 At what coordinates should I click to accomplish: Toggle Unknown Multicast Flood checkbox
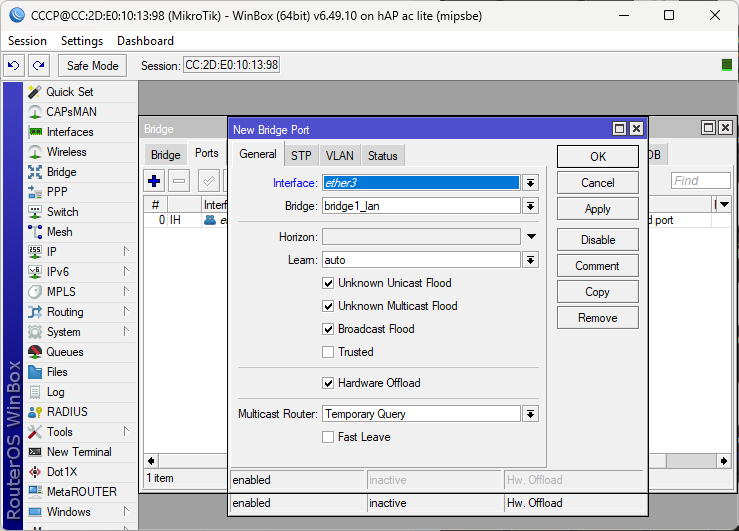click(328, 306)
